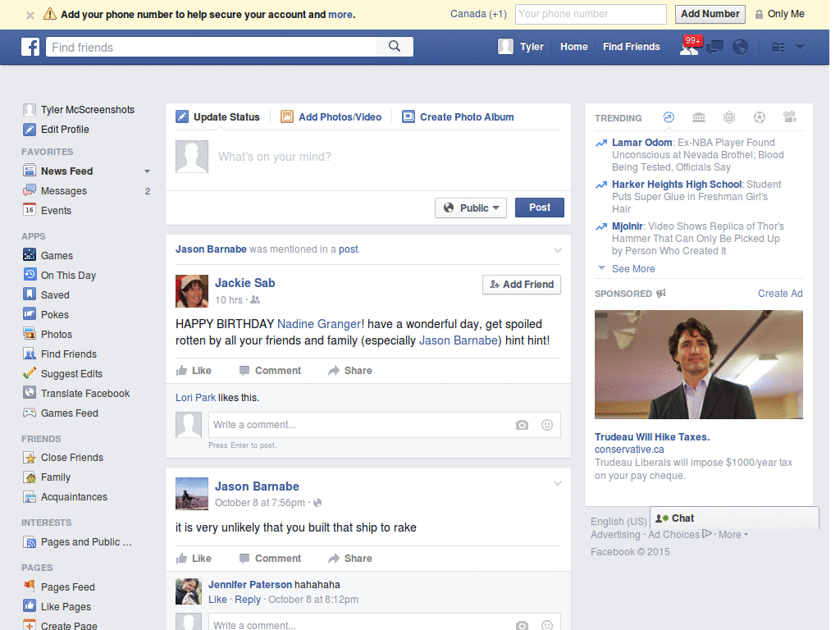Image resolution: width=840 pixels, height=630 pixels.
Task: Open Find Friends in top bar
Action: [631, 47]
